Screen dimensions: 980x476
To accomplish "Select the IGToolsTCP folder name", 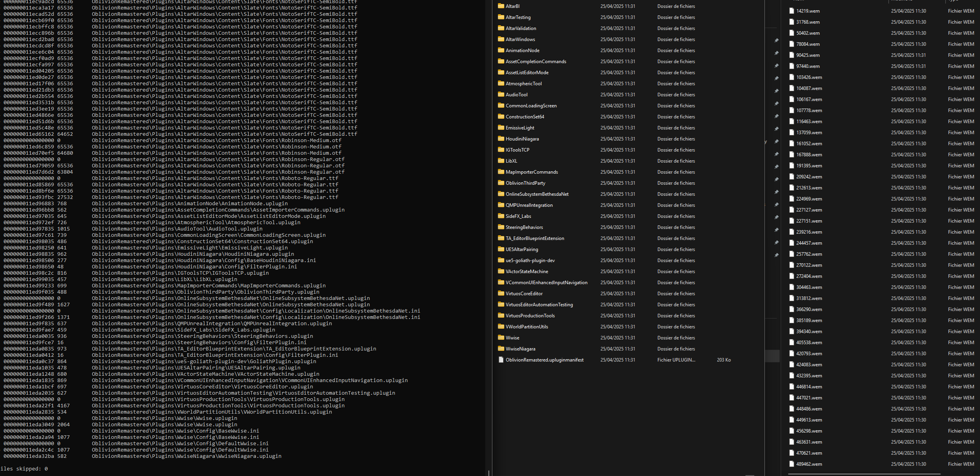I will click(518, 150).
